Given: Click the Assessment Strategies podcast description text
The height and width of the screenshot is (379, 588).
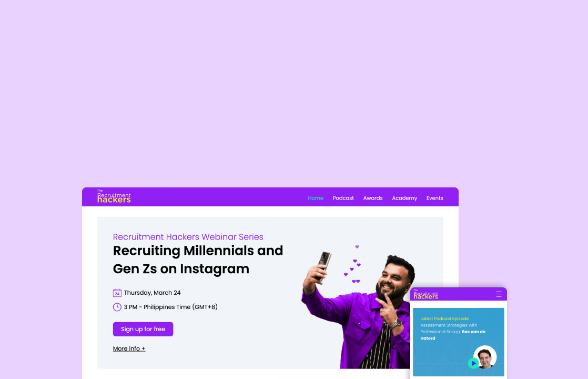Looking at the screenshot, I should 453,332.
